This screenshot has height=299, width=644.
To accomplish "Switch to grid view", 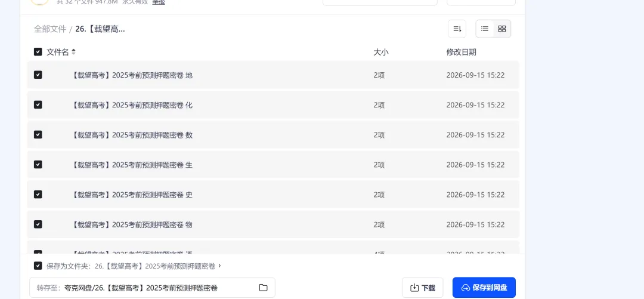I will (x=502, y=29).
